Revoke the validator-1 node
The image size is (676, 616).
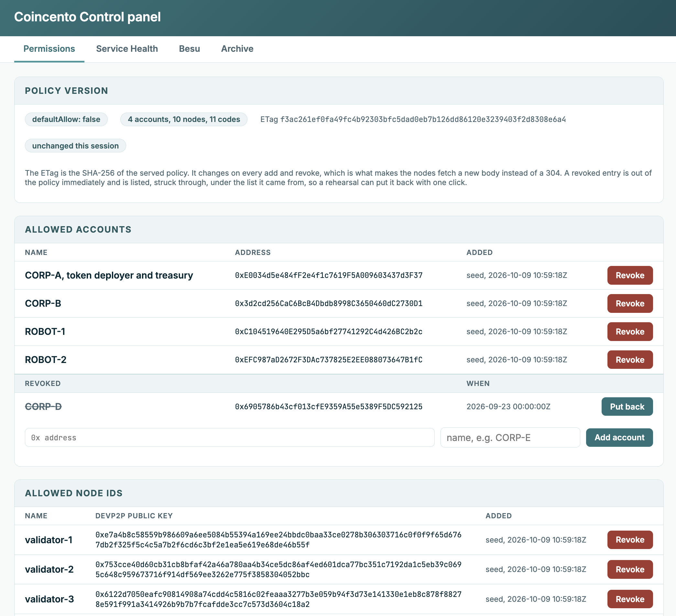click(x=630, y=540)
